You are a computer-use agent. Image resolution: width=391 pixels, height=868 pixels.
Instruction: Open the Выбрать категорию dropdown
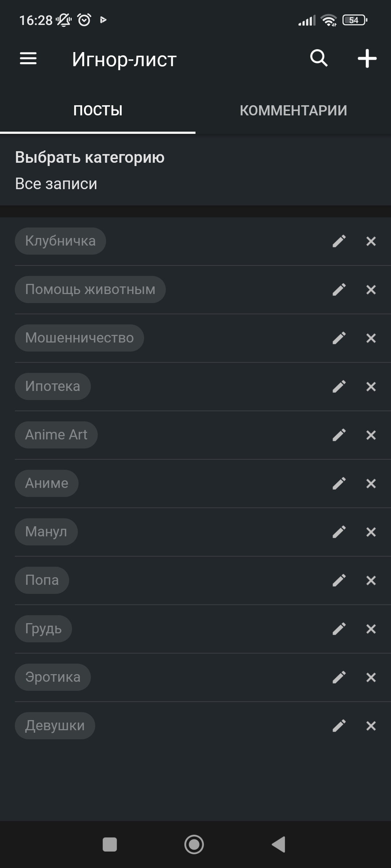(x=90, y=170)
